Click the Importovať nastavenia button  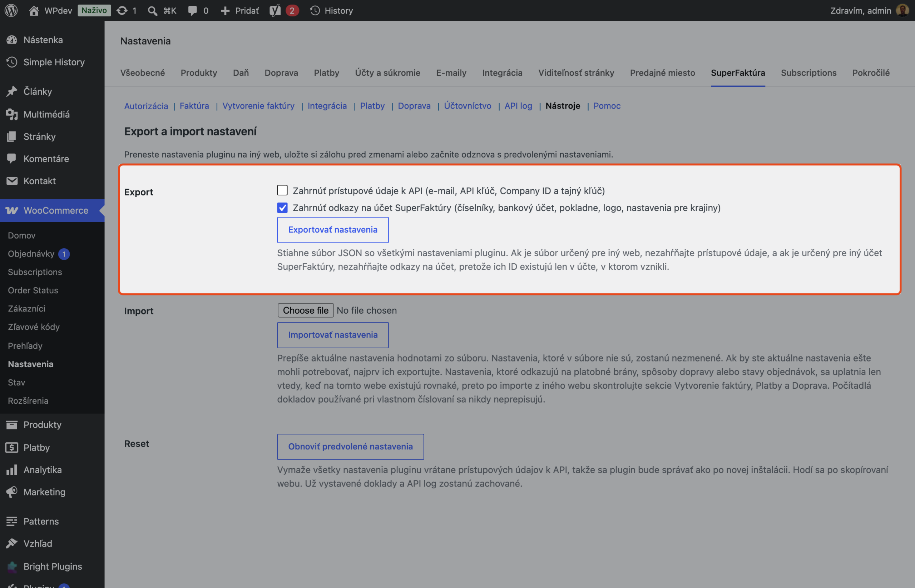coord(333,335)
